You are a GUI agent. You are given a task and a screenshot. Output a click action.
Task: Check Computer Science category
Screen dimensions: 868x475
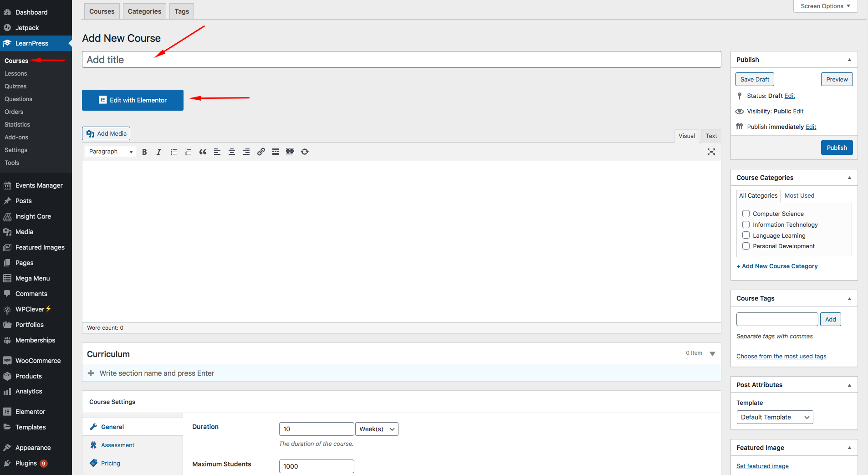pyautogui.click(x=746, y=214)
